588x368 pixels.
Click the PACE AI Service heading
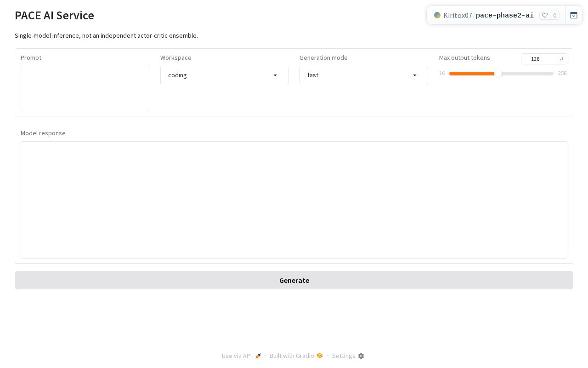click(x=54, y=15)
